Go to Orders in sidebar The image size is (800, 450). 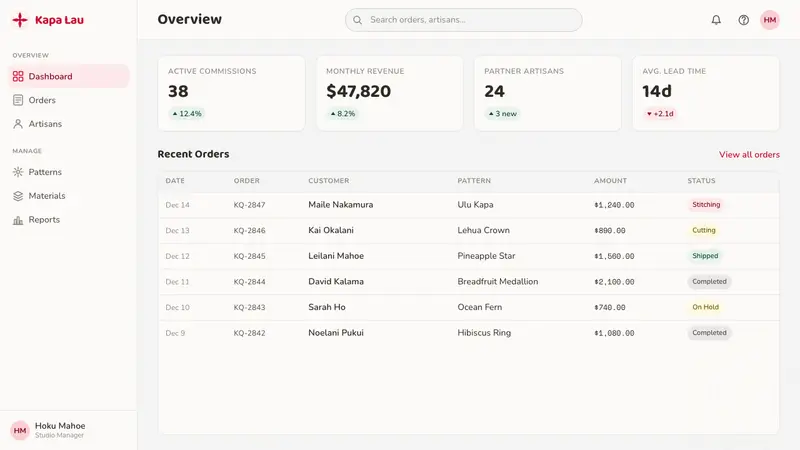[x=69, y=100]
